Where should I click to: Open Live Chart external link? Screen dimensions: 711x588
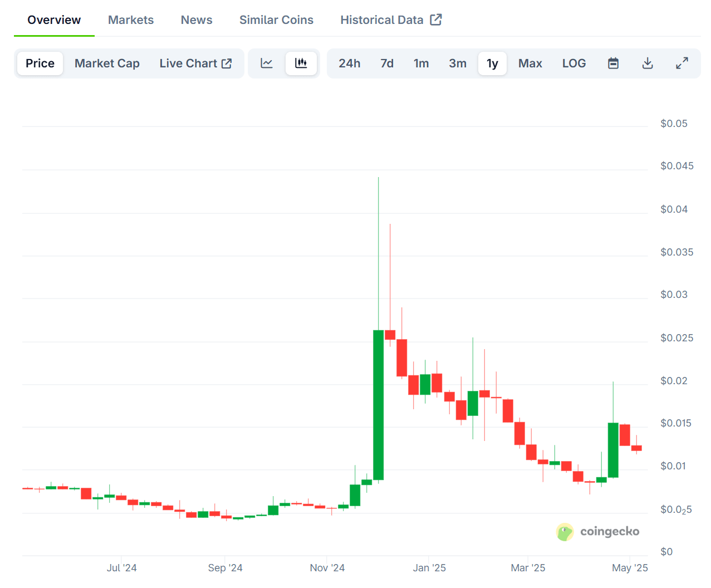tap(195, 63)
